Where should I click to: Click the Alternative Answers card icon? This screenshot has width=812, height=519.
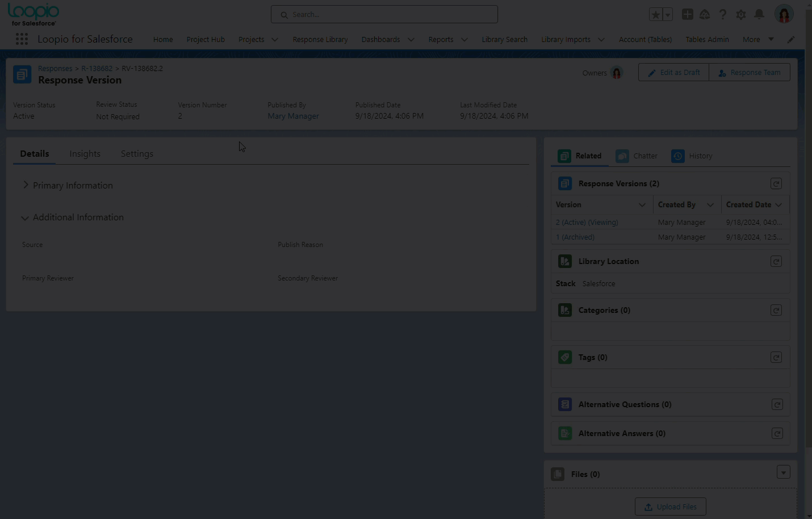[x=565, y=433]
